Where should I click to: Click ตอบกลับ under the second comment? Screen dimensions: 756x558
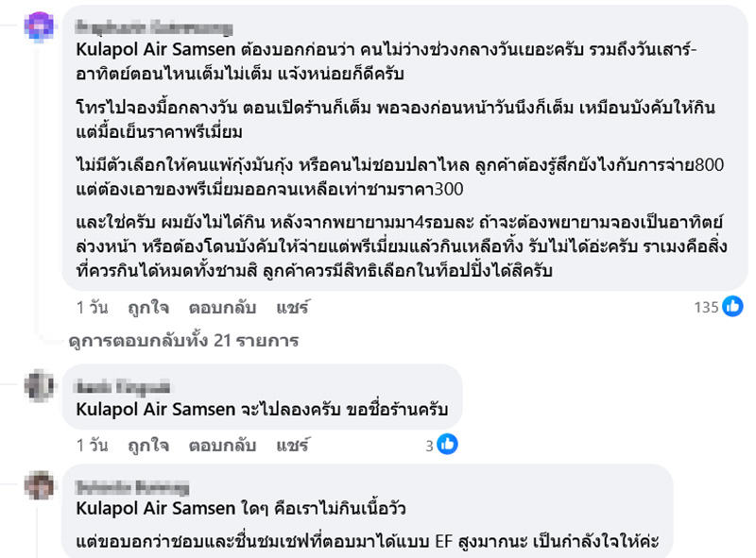click(x=219, y=445)
